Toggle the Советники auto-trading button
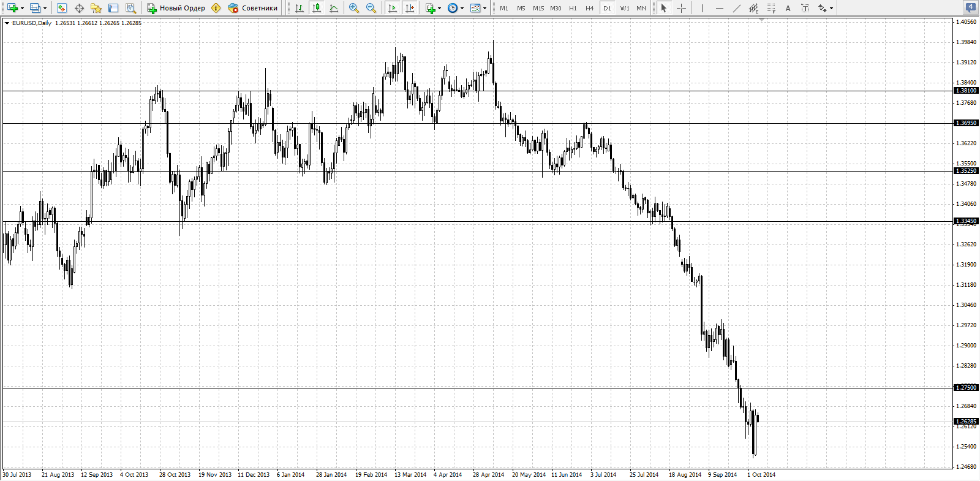The width and height of the screenshot is (980, 481). (253, 8)
